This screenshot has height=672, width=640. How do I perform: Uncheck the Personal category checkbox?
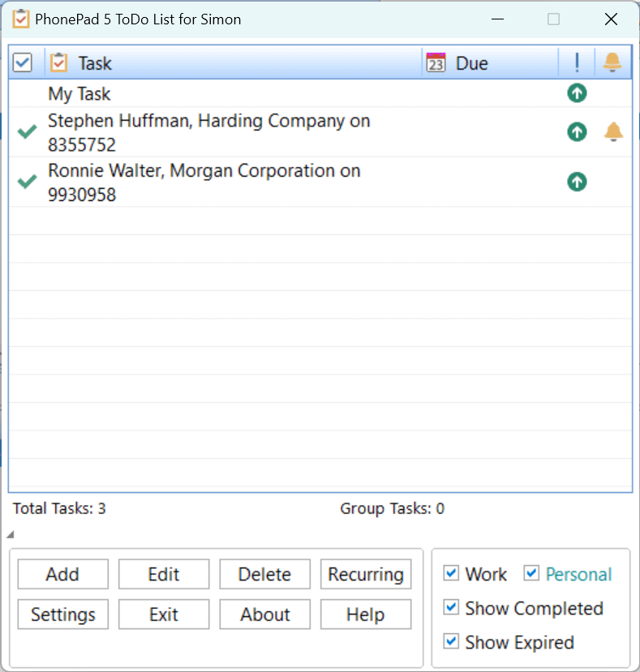pyautogui.click(x=531, y=572)
